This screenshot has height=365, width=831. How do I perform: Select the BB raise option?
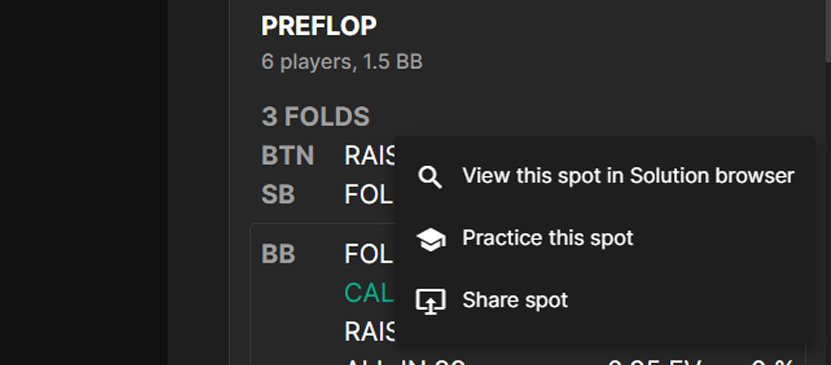[370, 332]
